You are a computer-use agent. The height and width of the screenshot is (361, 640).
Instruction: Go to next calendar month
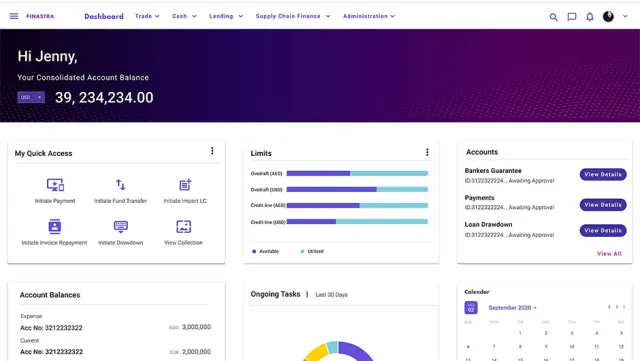(617, 307)
